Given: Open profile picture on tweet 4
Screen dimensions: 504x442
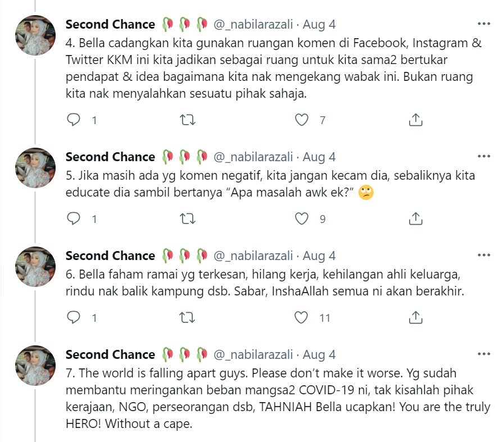Looking at the screenshot, I should pyautogui.click(x=35, y=35).
